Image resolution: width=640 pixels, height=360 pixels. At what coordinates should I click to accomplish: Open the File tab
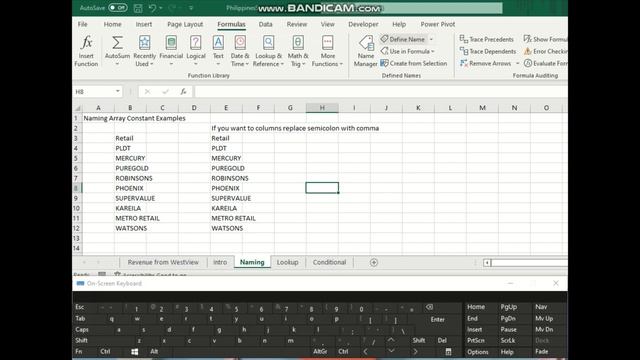click(x=82, y=24)
